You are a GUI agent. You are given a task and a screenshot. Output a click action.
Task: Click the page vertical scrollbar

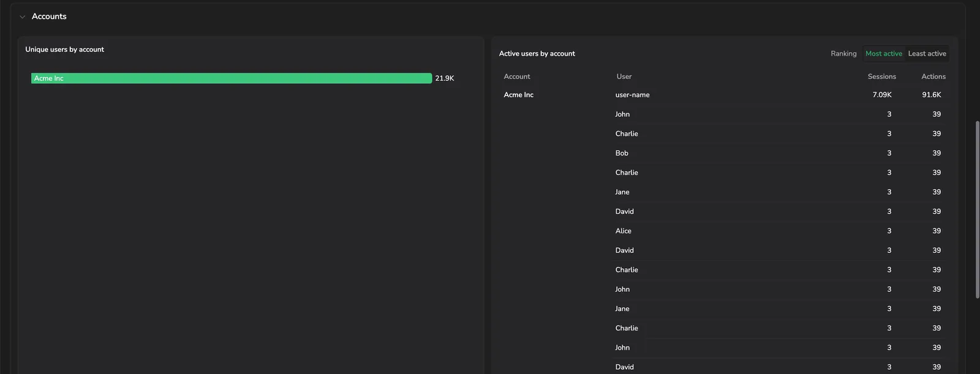[x=977, y=209]
